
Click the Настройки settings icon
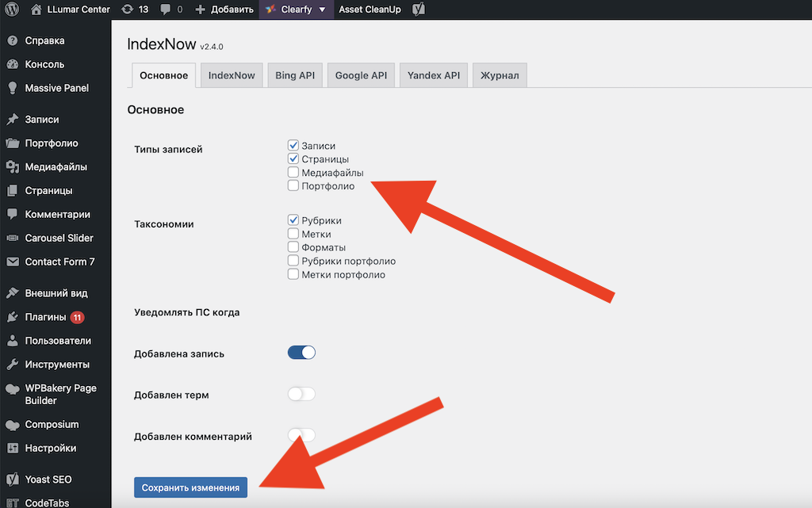click(x=13, y=449)
